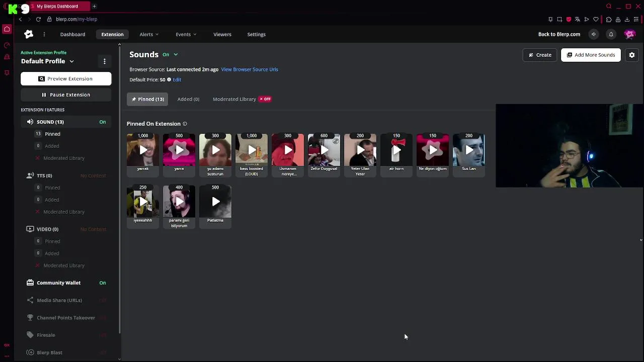Click the Community Wallet icon
The height and width of the screenshot is (362, 644).
[30, 283]
